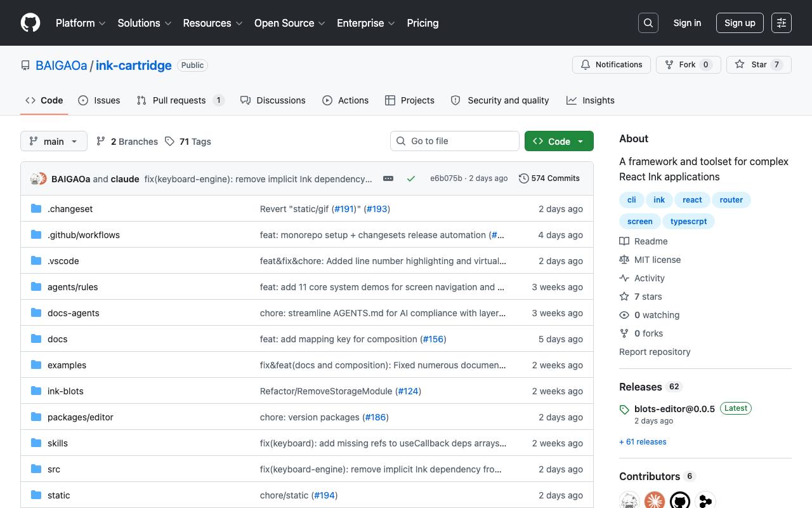The height and width of the screenshot is (508, 812).
Task: Expand the Platform menu
Action: [x=81, y=23]
